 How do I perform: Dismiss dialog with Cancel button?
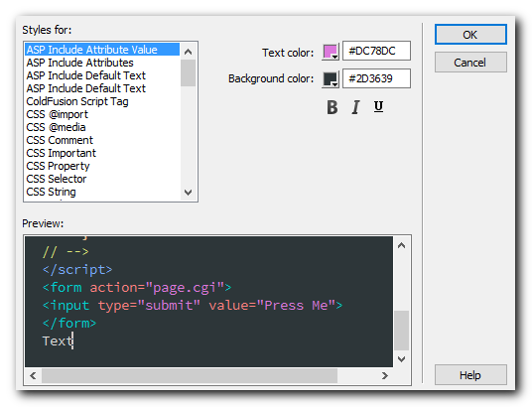tap(470, 63)
